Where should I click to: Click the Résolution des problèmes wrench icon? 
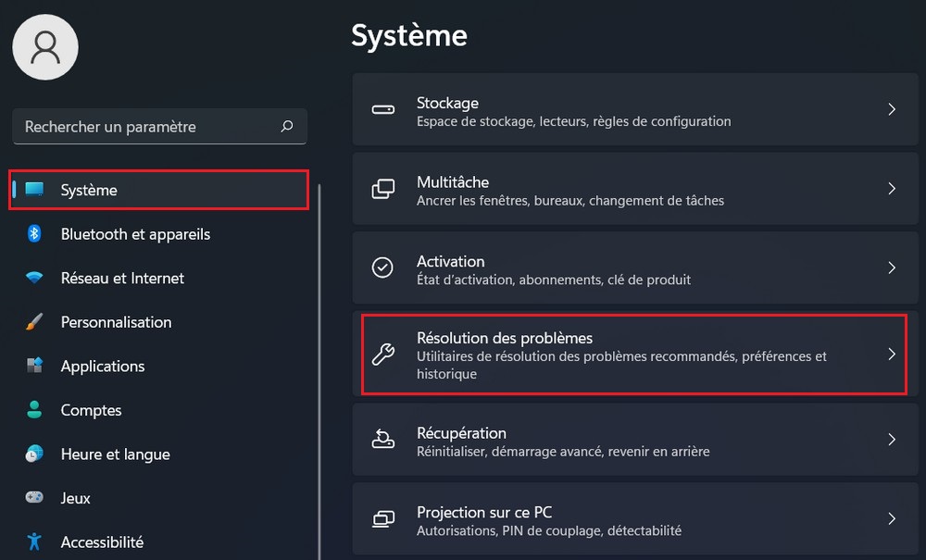click(x=382, y=354)
